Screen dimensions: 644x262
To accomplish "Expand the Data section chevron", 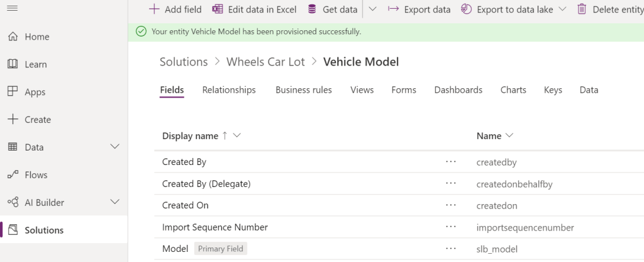I will pyautogui.click(x=114, y=147).
